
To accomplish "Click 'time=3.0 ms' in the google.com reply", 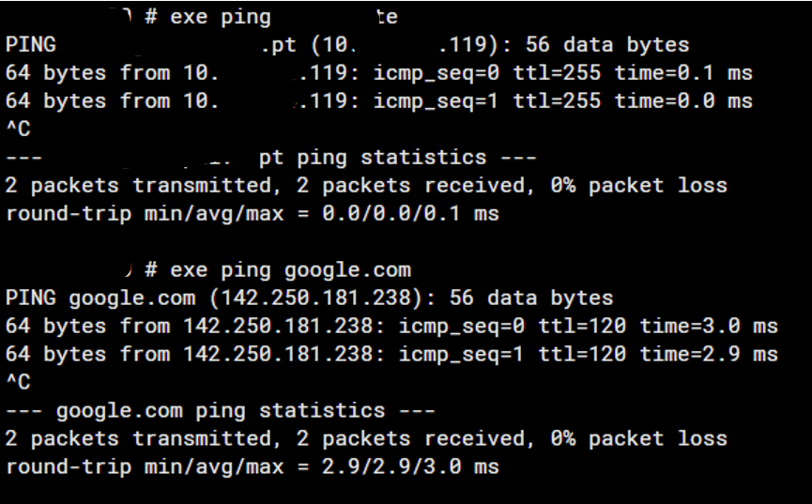I will 709,327.
